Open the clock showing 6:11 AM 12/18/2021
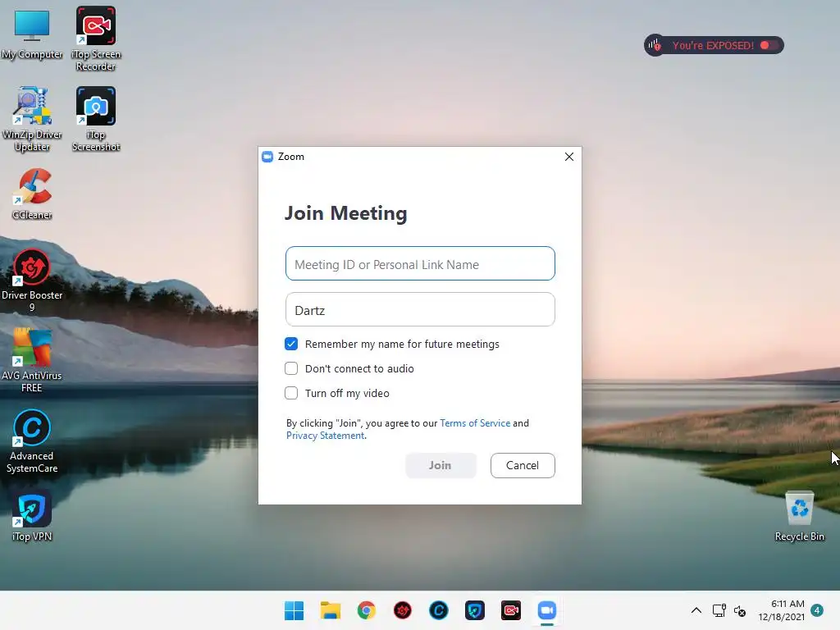Image resolution: width=840 pixels, height=630 pixels. click(782, 610)
